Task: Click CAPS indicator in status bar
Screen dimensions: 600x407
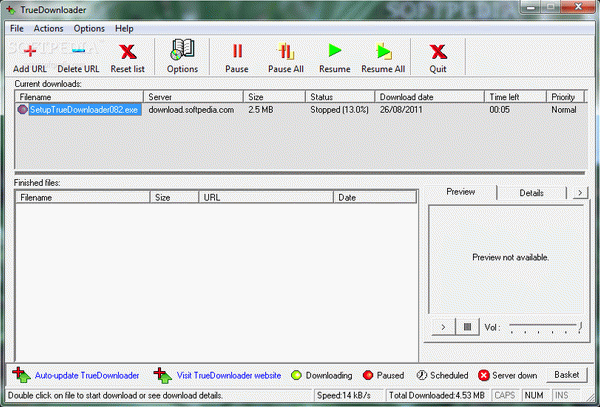Action: click(x=505, y=395)
